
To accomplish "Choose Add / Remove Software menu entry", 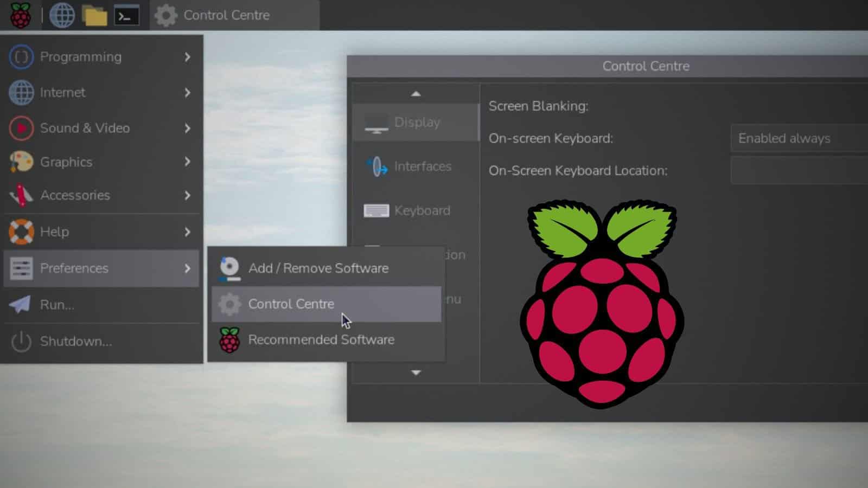I will [326, 268].
